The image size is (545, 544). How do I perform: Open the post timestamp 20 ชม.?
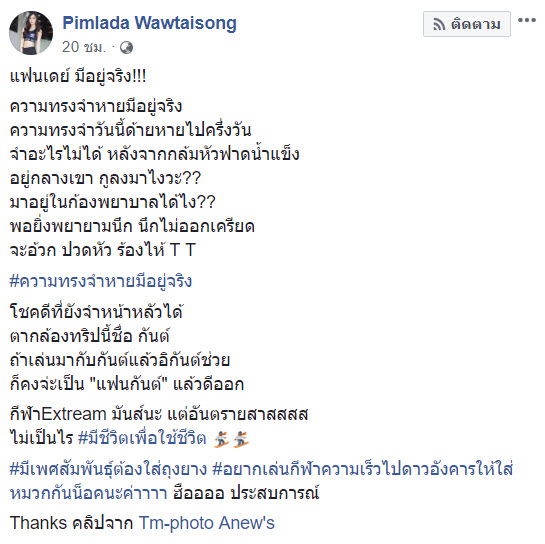pyautogui.click(x=84, y=47)
